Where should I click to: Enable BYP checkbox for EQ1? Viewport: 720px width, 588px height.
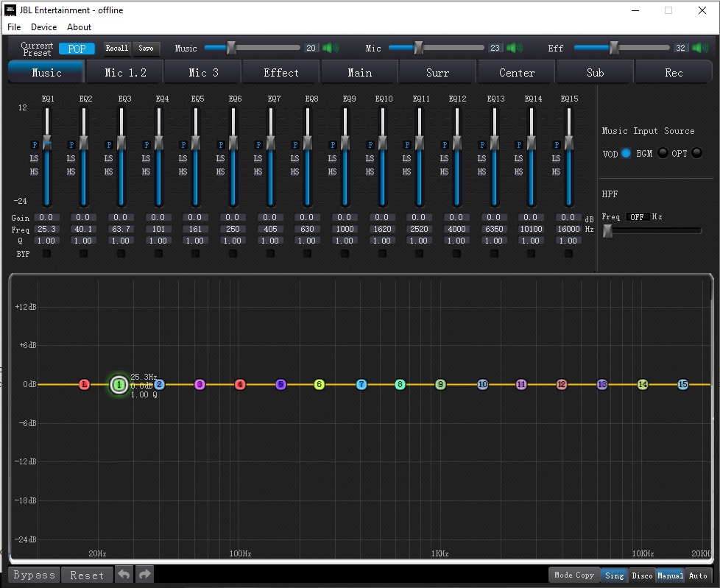click(46, 254)
